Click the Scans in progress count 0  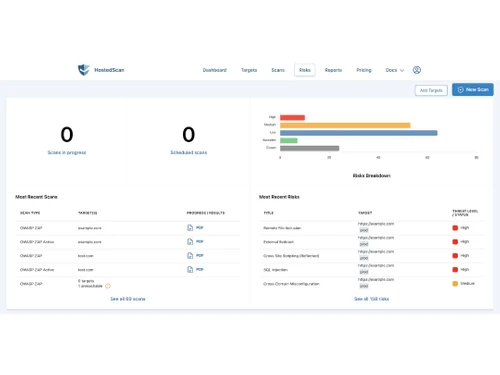(x=67, y=134)
